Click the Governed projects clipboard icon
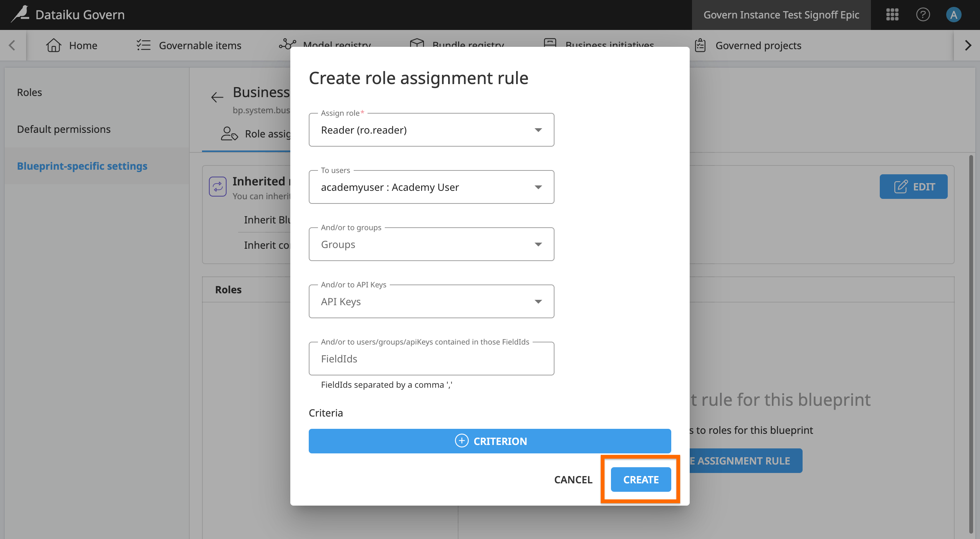The height and width of the screenshot is (539, 980). 700,45
